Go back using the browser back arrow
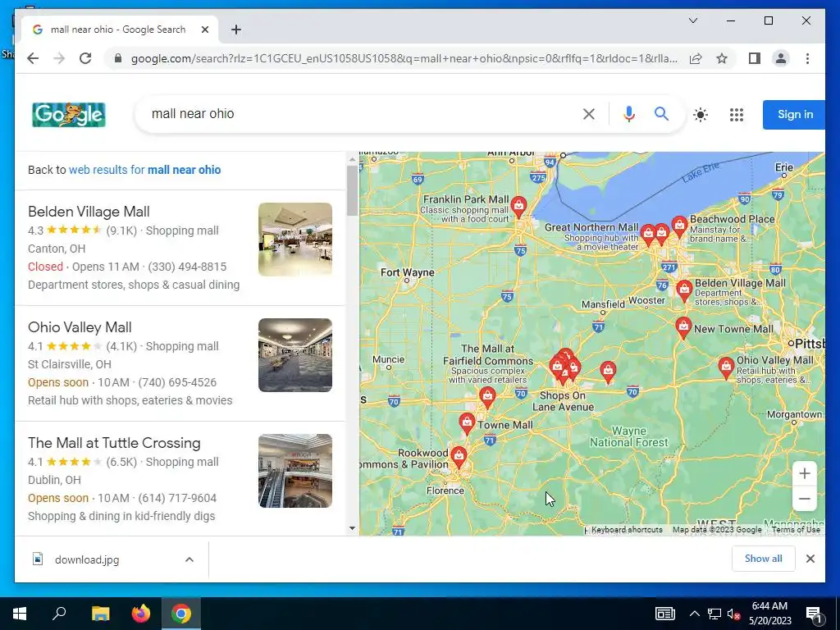The height and width of the screenshot is (630, 840). pyautogui.click(x=33, y=58)
